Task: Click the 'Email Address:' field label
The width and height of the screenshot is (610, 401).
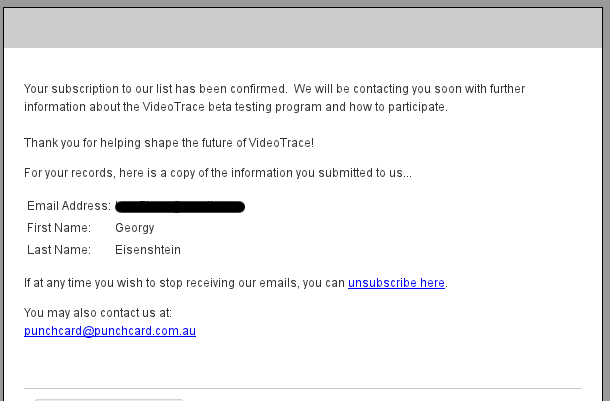Action: [x=69, y=206]
